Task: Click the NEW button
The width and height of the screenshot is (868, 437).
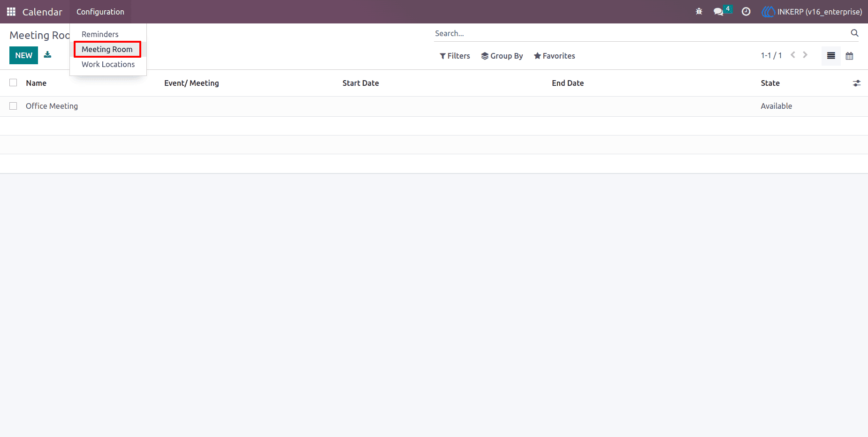Action: 23,55
